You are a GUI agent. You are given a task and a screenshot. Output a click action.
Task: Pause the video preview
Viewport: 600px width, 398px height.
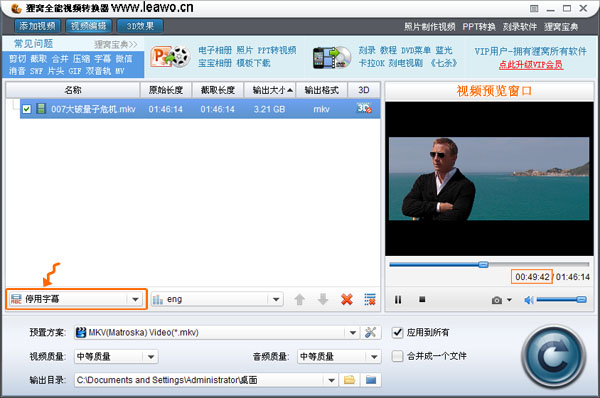click(398, 300)
